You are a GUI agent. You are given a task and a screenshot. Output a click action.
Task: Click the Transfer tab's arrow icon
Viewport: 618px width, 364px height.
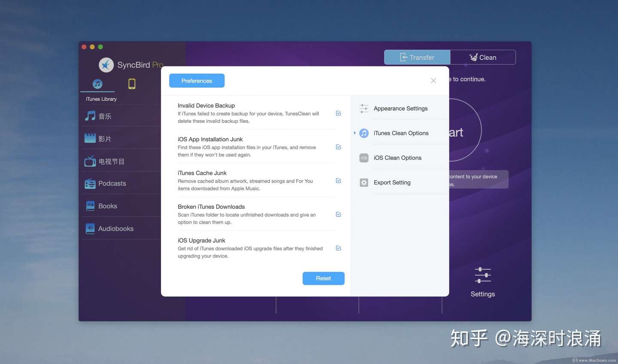pos(403,57)
